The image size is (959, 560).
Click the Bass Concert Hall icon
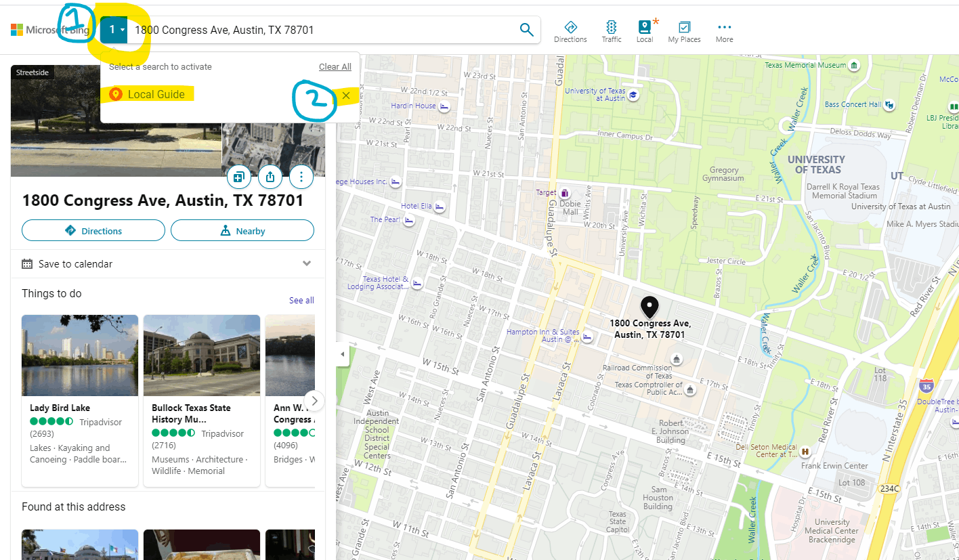889,105
